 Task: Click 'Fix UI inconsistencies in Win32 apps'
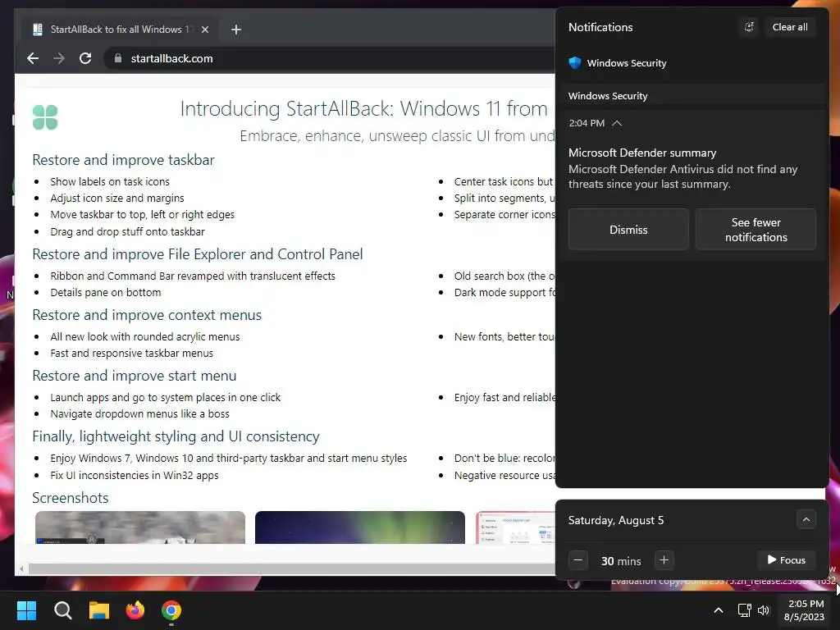coord(135,475)
